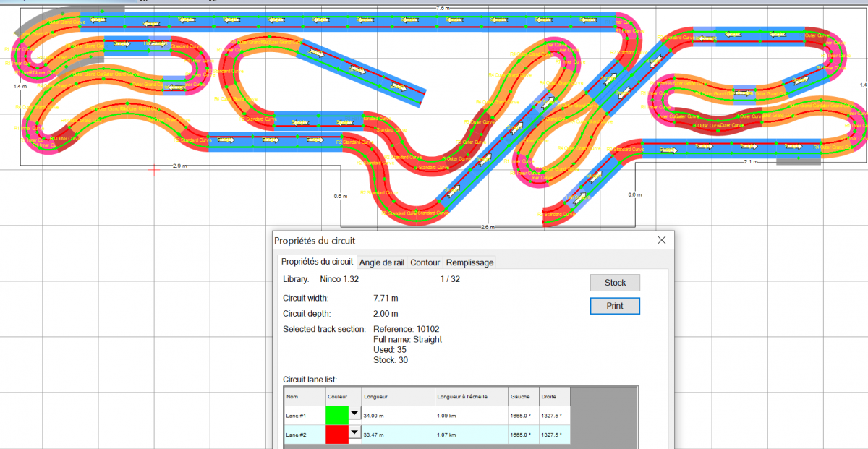
Task: Click the Gauche column header
Action: [x=522, y=397]
